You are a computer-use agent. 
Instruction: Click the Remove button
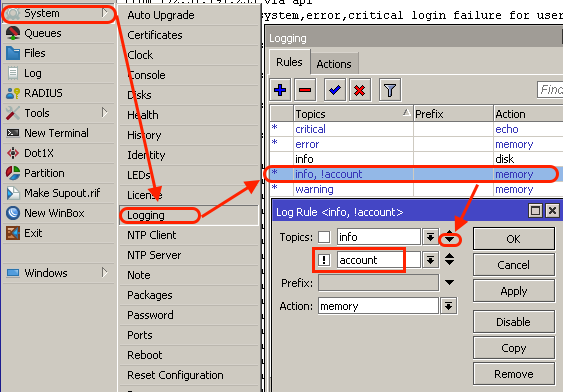(x=513, y=374)
